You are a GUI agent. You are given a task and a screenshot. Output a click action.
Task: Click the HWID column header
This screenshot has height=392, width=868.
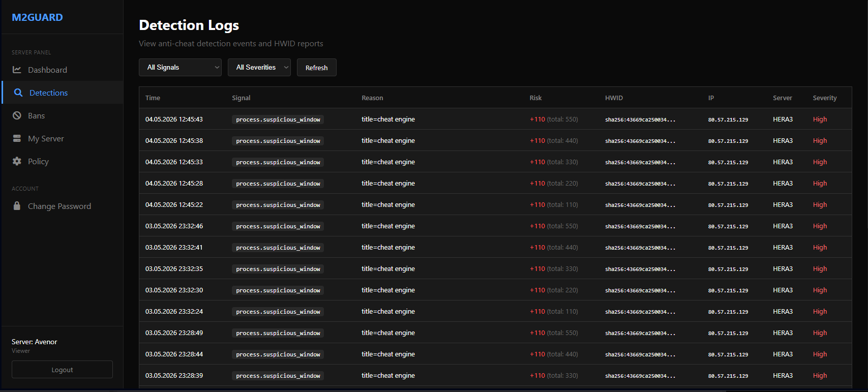click(x=614, y=98)
